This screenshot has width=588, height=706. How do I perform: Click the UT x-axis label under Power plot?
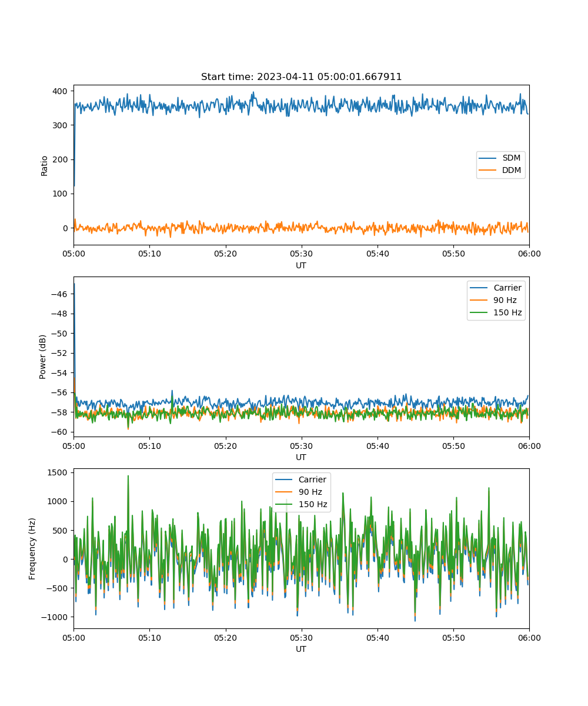301,457
